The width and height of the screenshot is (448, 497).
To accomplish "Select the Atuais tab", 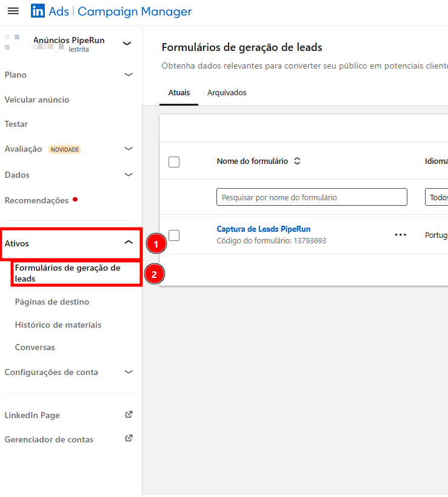I will pyautogui.click(x=179, y=93).
